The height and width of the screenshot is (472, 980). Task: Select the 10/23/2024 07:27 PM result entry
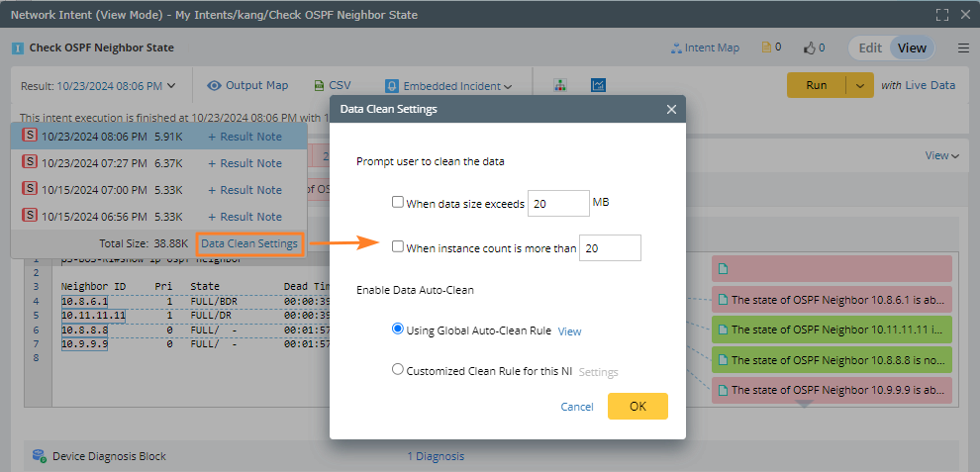[x=94, y=163]
